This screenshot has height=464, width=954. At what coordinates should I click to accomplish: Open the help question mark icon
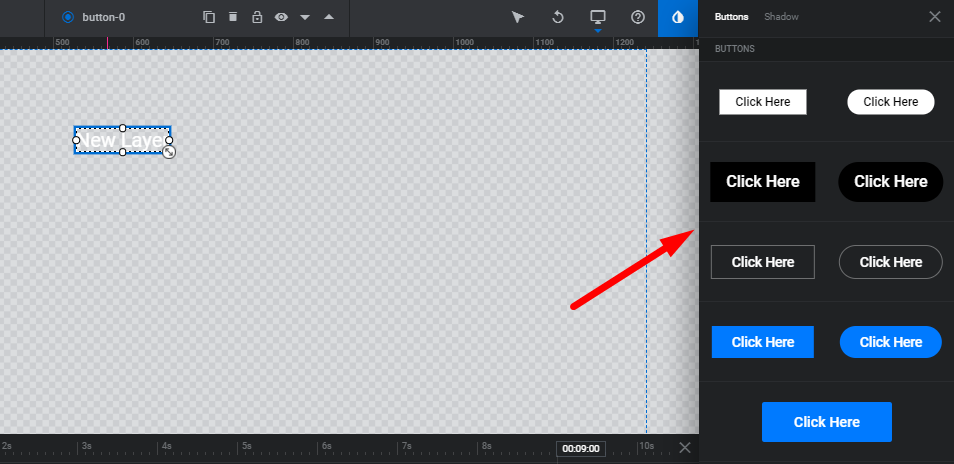point(638,17)
